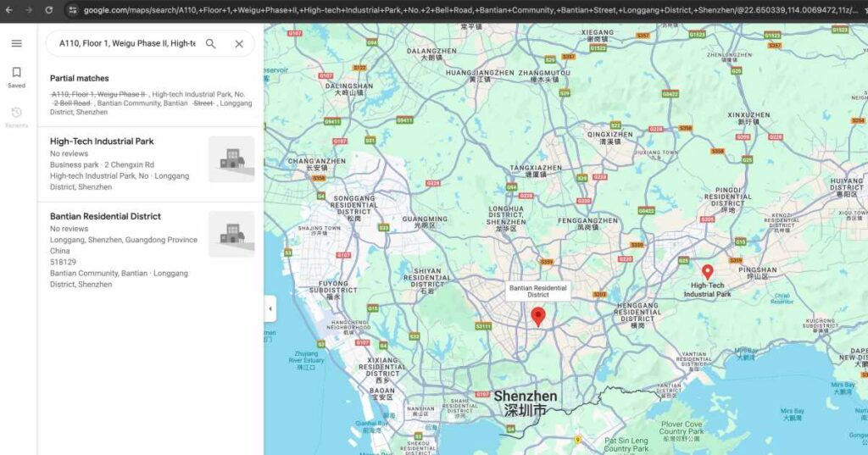Click the Dalangzhen map label

click(x=431, y=54)
